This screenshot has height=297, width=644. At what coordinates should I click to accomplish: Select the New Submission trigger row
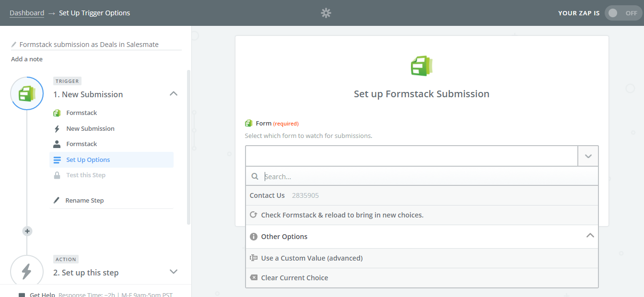tap(111, 128)
